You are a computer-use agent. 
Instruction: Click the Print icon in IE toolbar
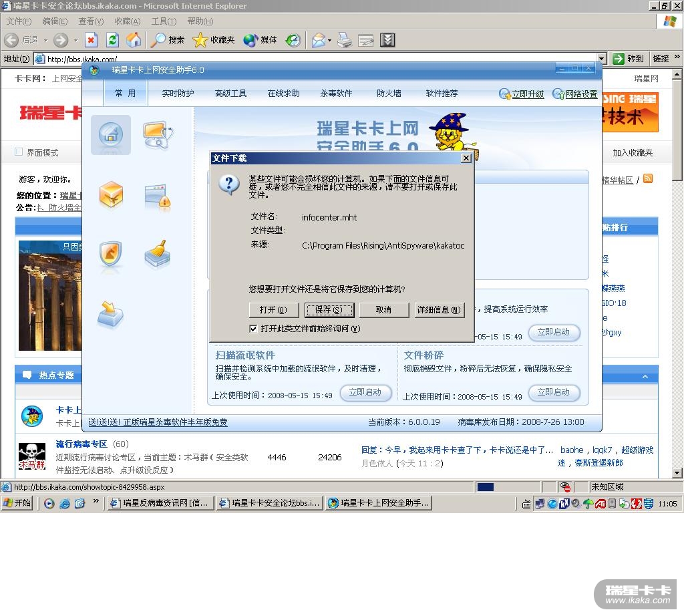click(345, 40)
